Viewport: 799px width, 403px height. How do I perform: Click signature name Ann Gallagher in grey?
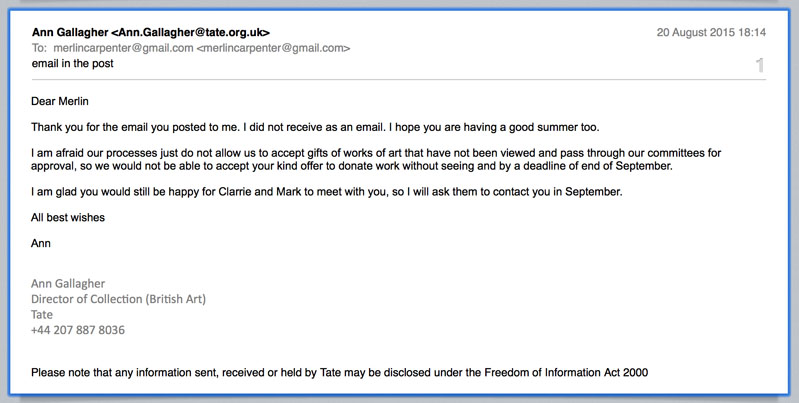[x=68, y=284]
